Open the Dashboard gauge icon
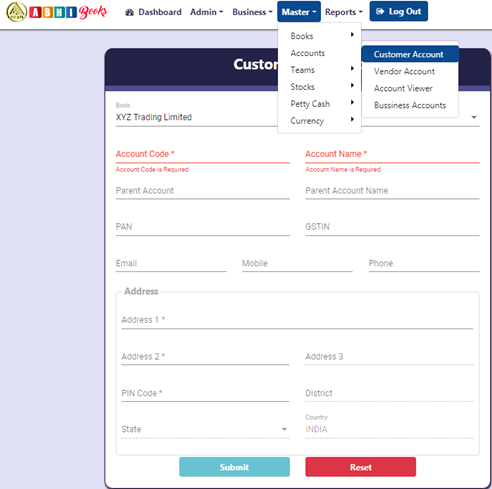492x489 pixels. [129, 12]
